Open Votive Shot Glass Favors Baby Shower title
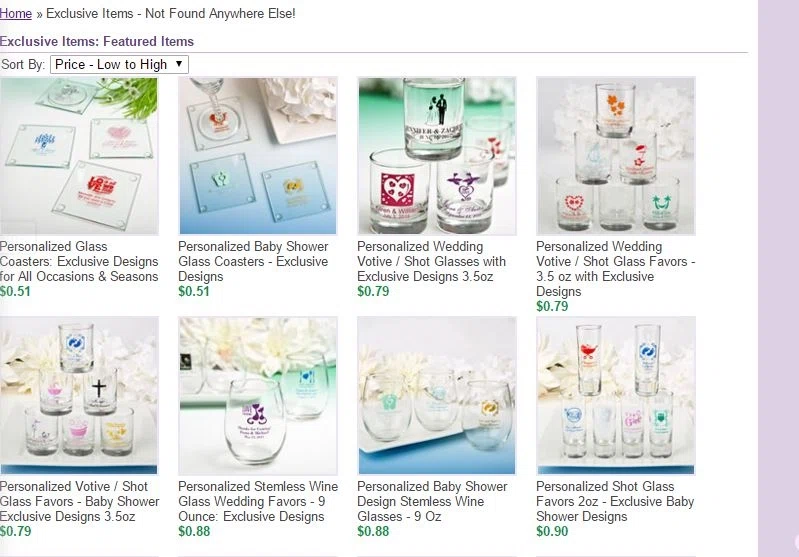The height and width of the screenshot is (557, 799). tap(79, 501)
